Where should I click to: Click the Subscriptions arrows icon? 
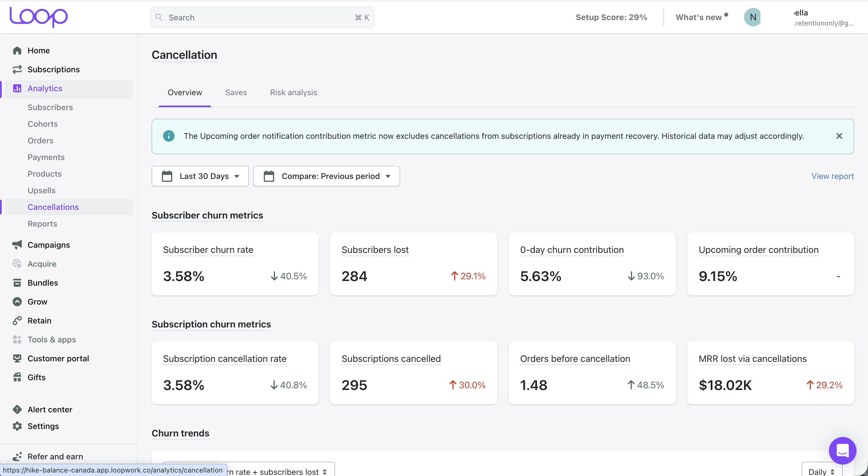tap(17, 69)
